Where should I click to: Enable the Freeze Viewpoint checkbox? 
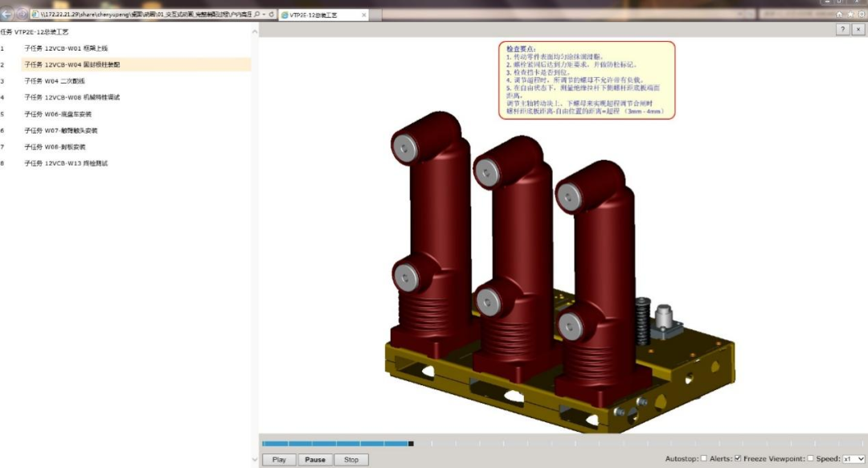click(810, 458)
